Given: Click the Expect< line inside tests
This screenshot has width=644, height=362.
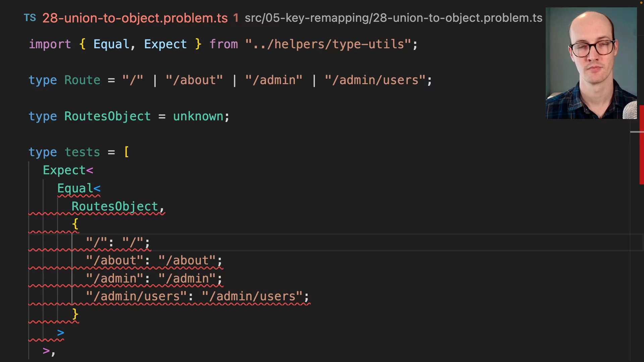Looking at the screenshot, I should pos(68,170).
